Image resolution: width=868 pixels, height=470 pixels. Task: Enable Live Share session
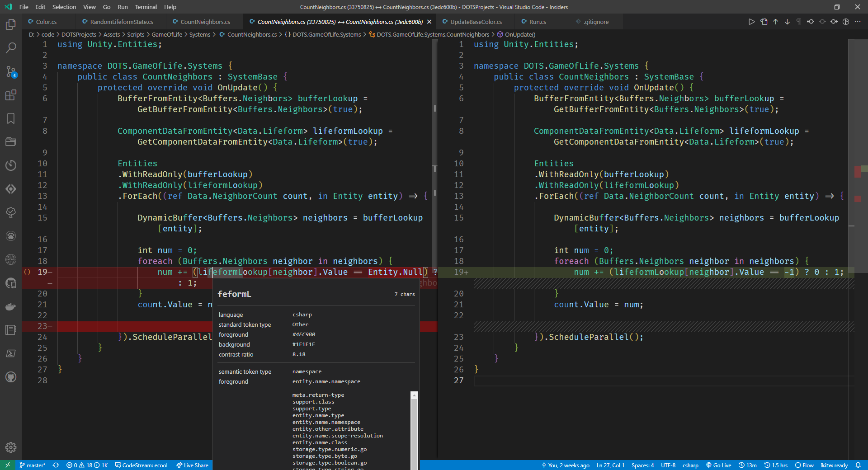pos(192,465)
